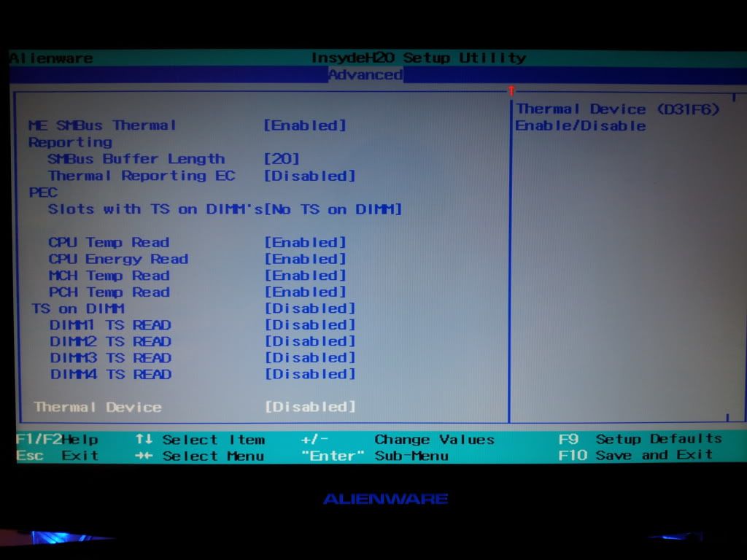The width and height of the screenshot is (747, 560).
Task: Select the MCH Temp Read label
Action: click(x=109, y=276)
